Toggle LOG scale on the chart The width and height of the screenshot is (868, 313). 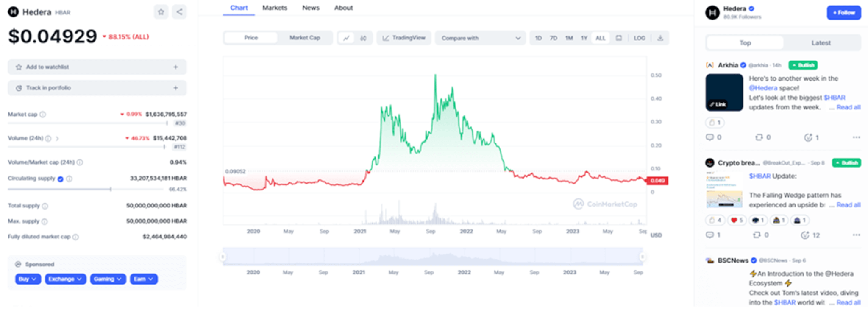click(x=639, y=38)
